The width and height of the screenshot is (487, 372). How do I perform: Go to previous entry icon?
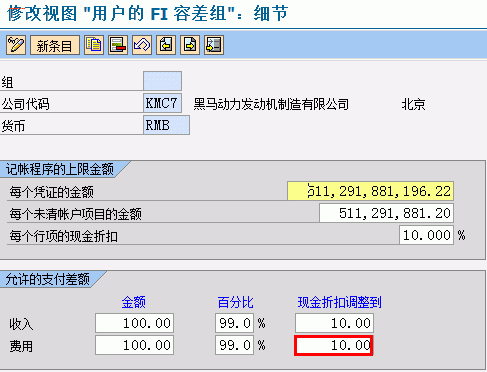(166, 45)
